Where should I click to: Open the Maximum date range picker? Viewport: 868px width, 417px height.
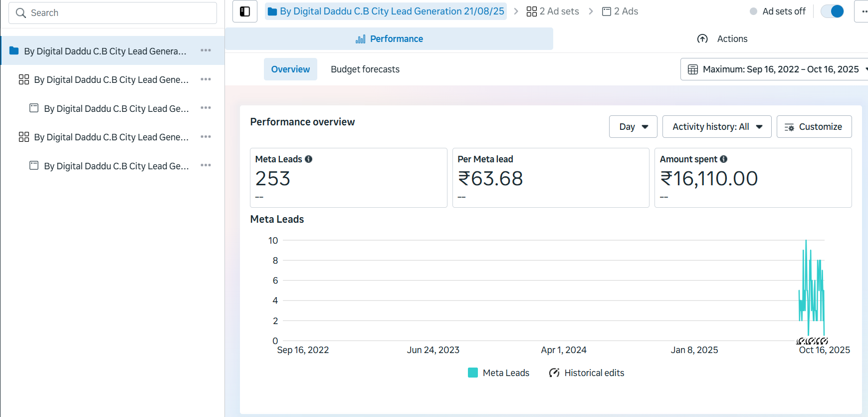776,69
